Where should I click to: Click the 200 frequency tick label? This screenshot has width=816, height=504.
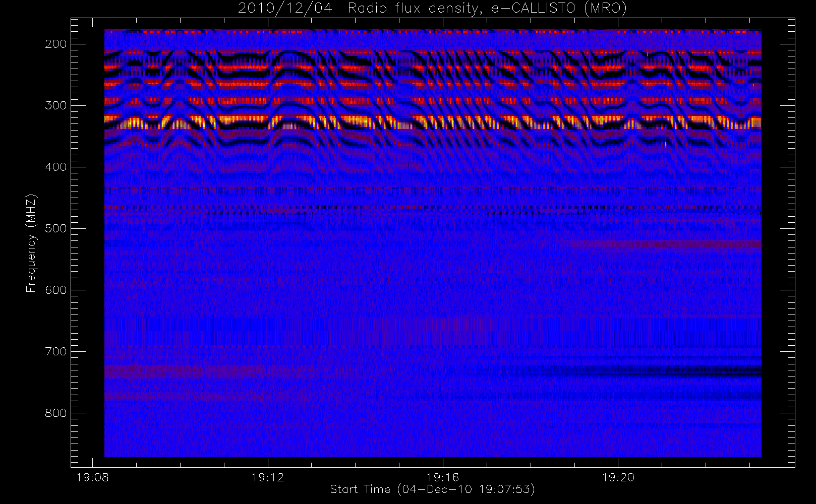[56, 44]
